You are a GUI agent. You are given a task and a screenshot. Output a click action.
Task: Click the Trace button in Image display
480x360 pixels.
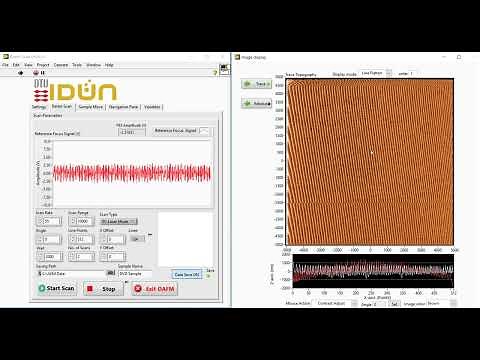256,84
